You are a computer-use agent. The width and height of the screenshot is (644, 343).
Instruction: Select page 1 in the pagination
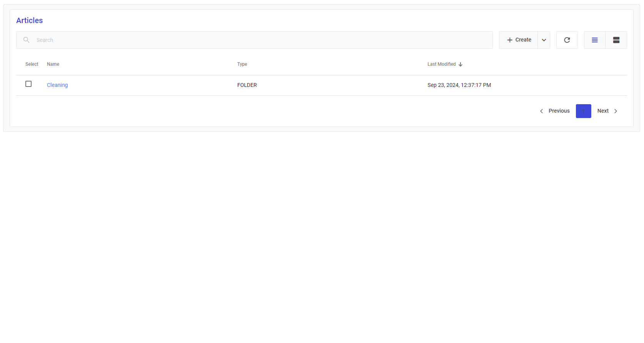click(x=583, y=111)
